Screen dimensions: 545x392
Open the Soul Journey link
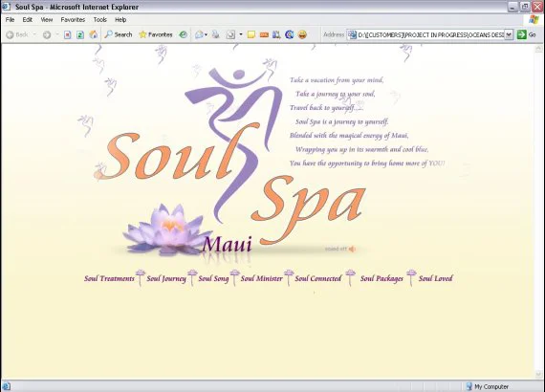(x=166, y=278)
